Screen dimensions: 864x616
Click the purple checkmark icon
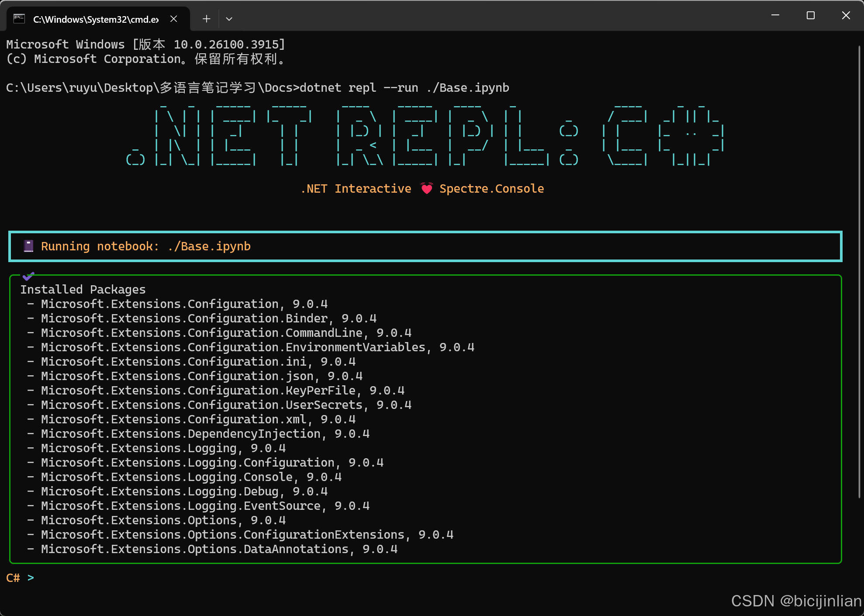(28, 276)
